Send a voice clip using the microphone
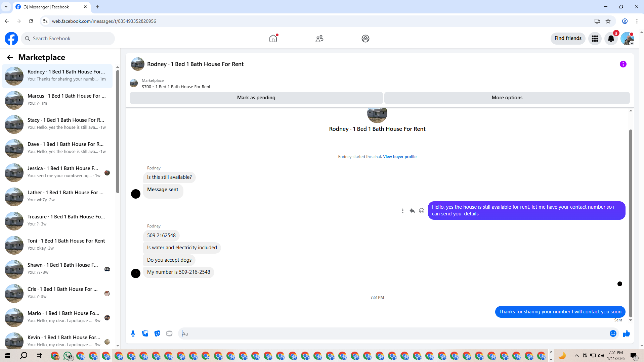Image resolution: width=644 pixels, height=362 pixels. click(133, 333)
